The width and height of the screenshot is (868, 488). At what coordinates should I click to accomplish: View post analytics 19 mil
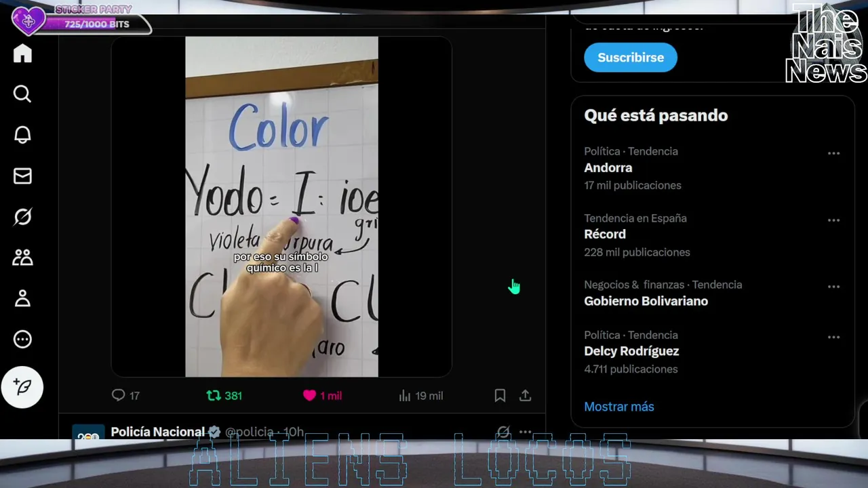tap(421, 395)
